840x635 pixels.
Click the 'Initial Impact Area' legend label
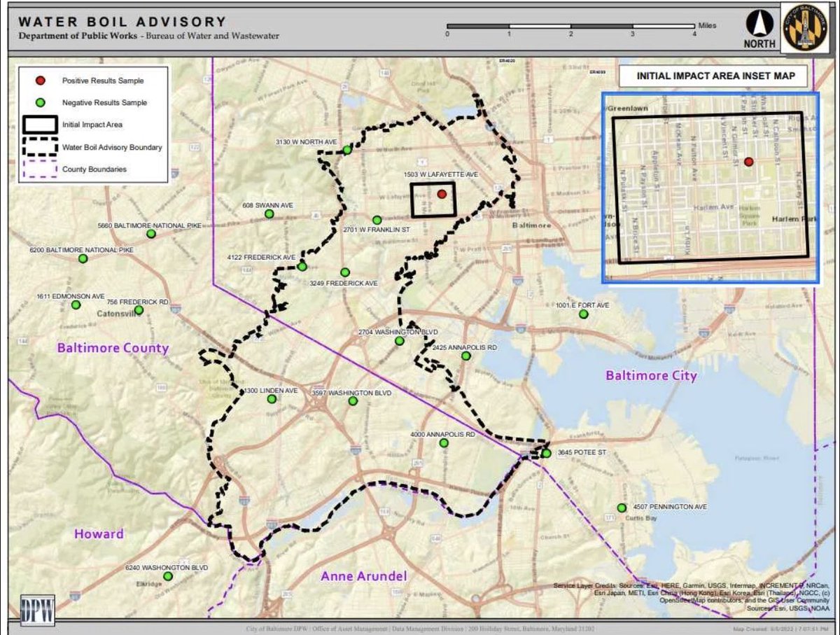pos(92,125)
